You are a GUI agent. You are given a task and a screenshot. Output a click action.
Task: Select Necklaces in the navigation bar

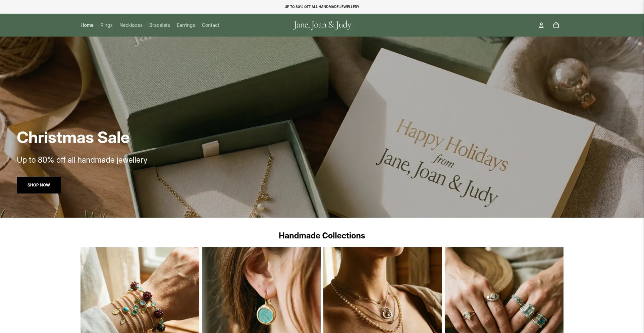(131, 25)
